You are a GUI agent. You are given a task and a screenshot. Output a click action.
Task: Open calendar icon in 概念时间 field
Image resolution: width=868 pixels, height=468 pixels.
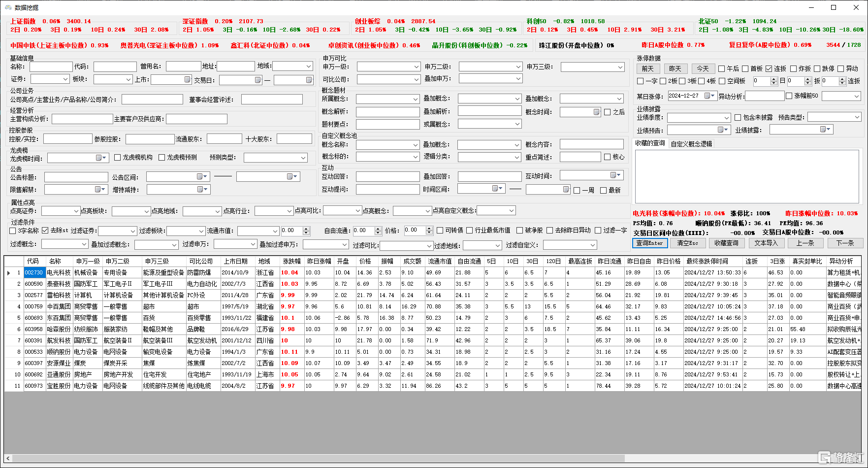596,112
